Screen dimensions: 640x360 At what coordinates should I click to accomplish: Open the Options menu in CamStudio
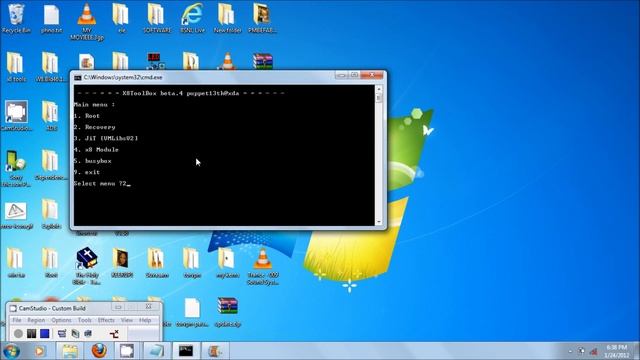coord(61,320)
